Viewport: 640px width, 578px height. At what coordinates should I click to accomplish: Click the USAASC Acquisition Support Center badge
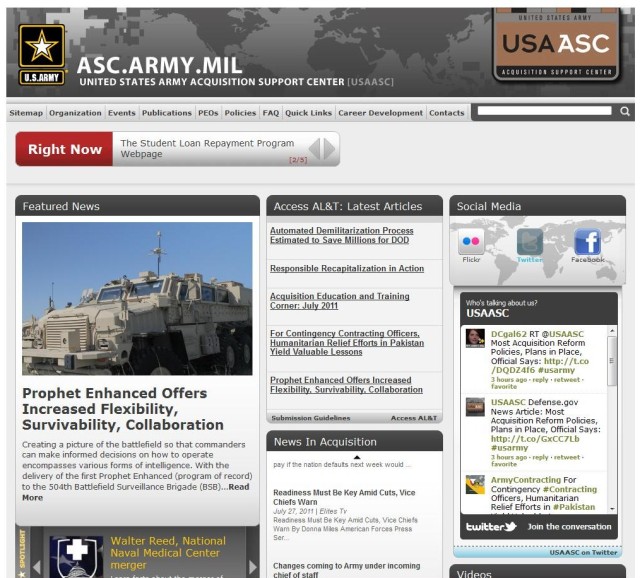point(556,44)
